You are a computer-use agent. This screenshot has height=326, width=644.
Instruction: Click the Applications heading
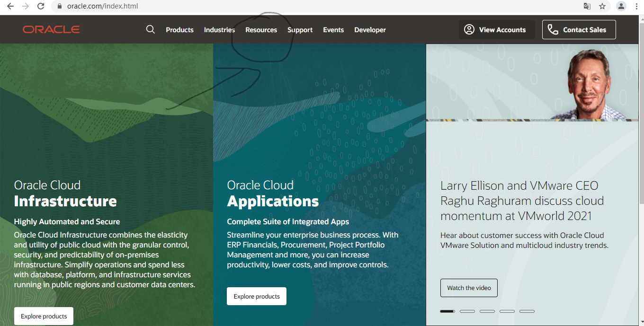pyautogui.click(x=273, y=201)
